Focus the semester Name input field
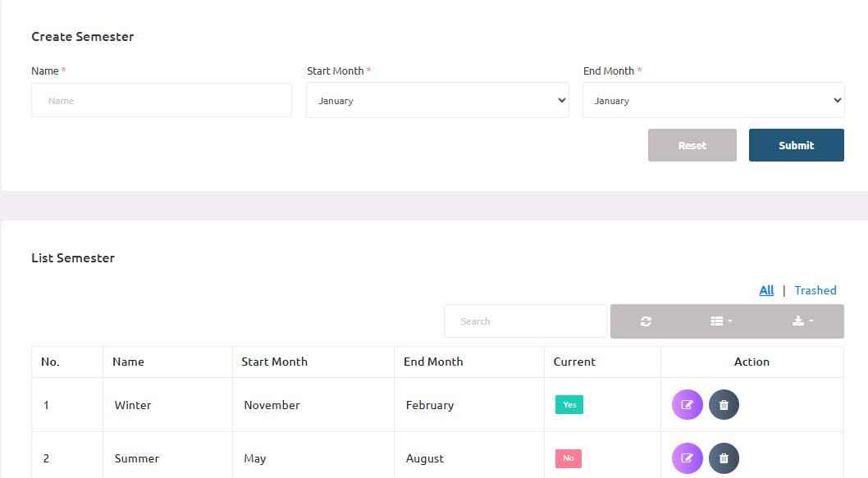The width and height of the screenshot is (868, 478). (162, 101)
